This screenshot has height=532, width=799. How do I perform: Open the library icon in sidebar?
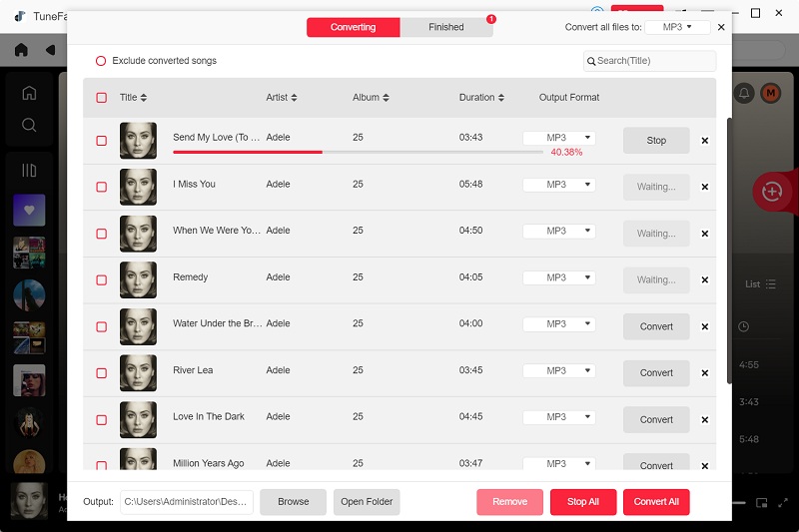tap(29, 171)
